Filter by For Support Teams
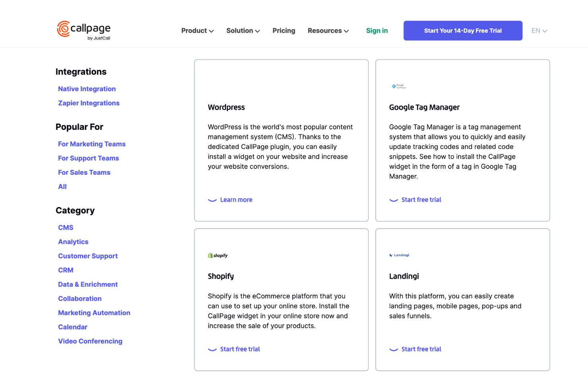 (89, 158)
